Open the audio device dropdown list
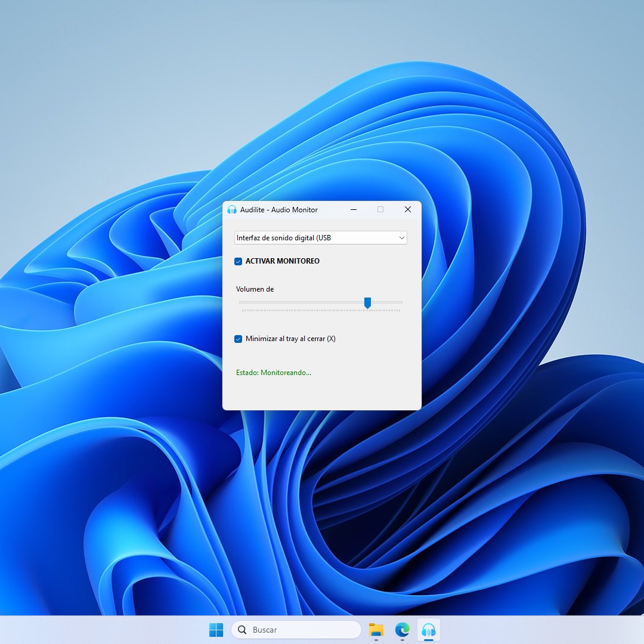The image size is (644, 644). (320, 238)
